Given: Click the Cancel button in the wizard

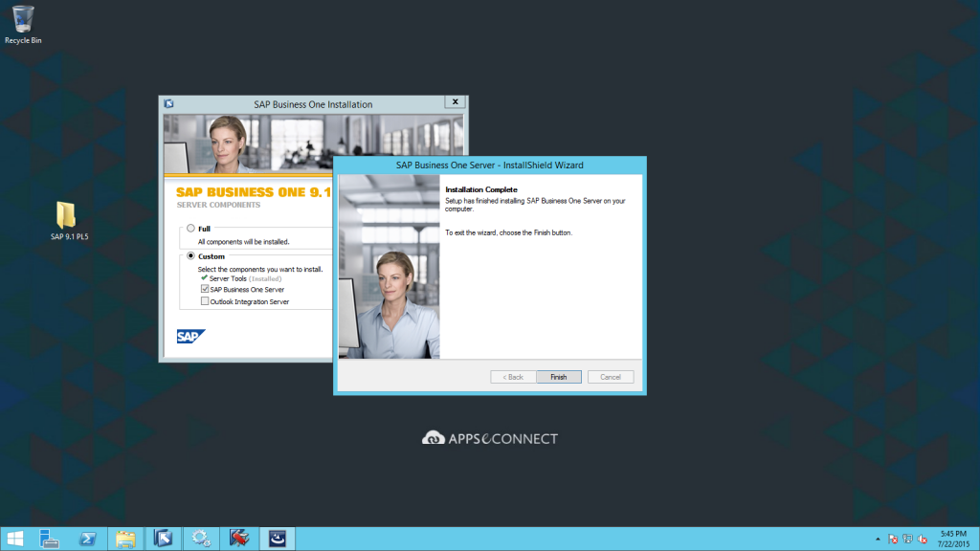Looking at the screenshot, I should (611, 377).
